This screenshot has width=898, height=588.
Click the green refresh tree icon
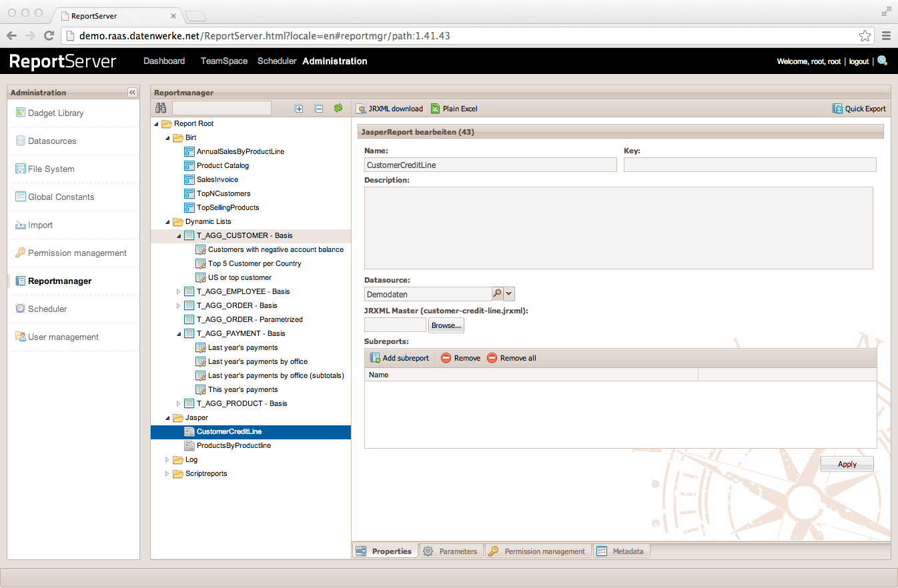coord(338,108)
